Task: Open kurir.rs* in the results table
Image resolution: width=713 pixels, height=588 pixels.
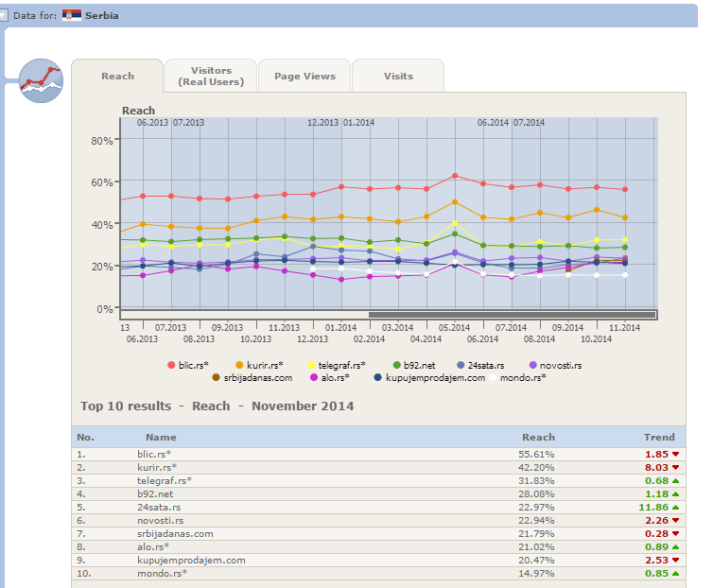Action: click(157, 468)
